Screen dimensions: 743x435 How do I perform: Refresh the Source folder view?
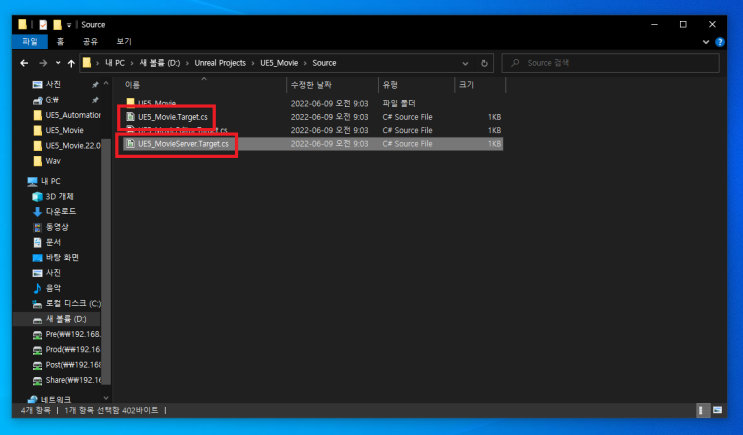point(484,63)
